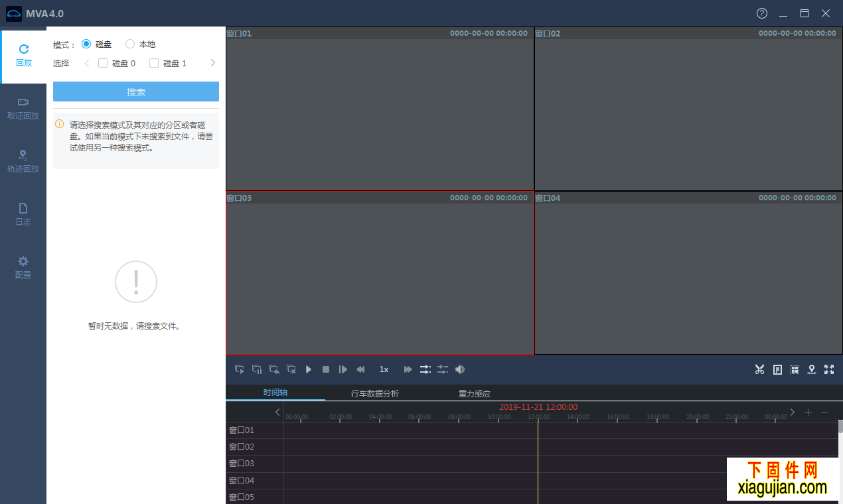843x504 pixels.
Task: Open the 配置 settings section
Action: (23, 268)
